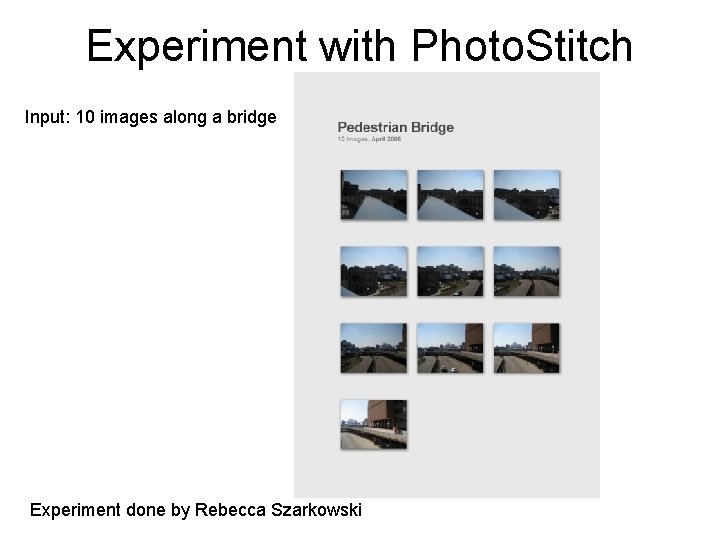Click the 'Input: 10 images along a bridge' text
This screenshot has width=720, height=540.
[151, 117]
